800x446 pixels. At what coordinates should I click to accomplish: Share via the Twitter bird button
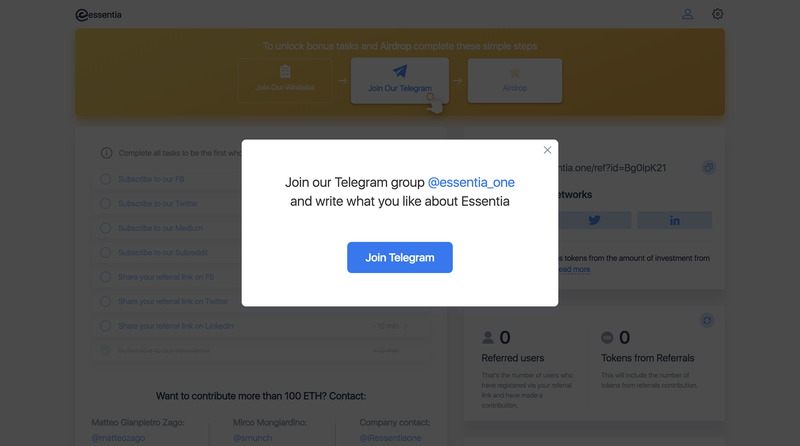pyautogui.click(x=594, y=220)
